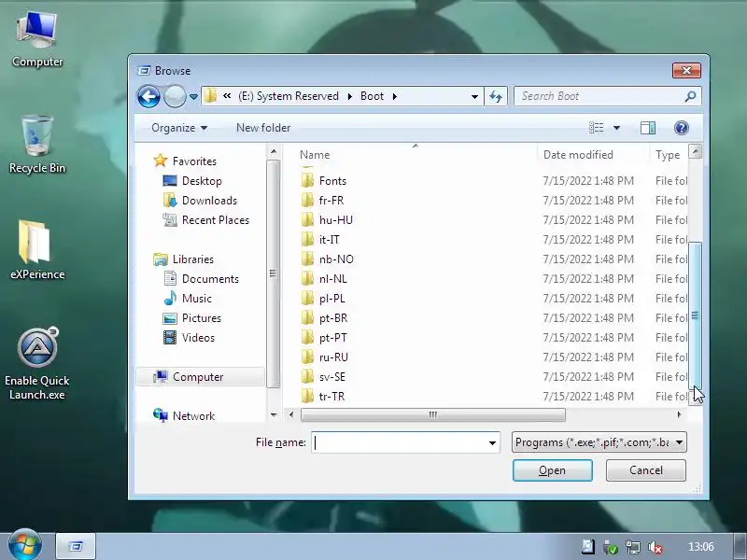Click inside the Search Boot field

[x=600, y=96]
